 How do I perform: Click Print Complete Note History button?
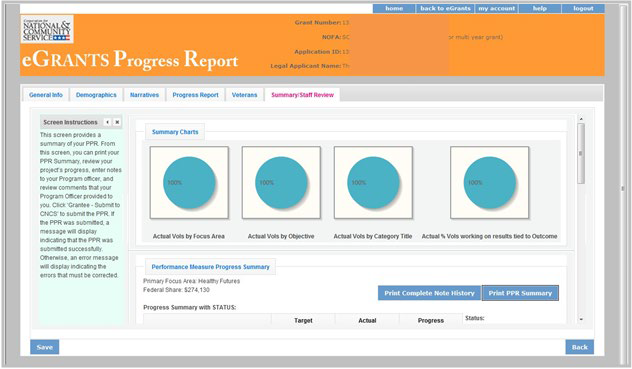429,293
